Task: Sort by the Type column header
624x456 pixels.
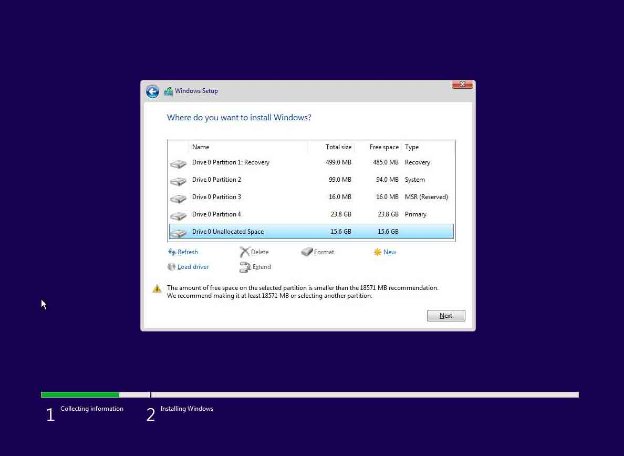Action: 412,147
